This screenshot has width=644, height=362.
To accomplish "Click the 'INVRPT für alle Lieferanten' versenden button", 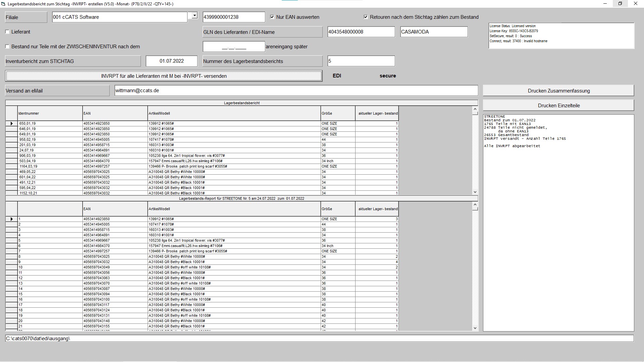I will 164,76.
